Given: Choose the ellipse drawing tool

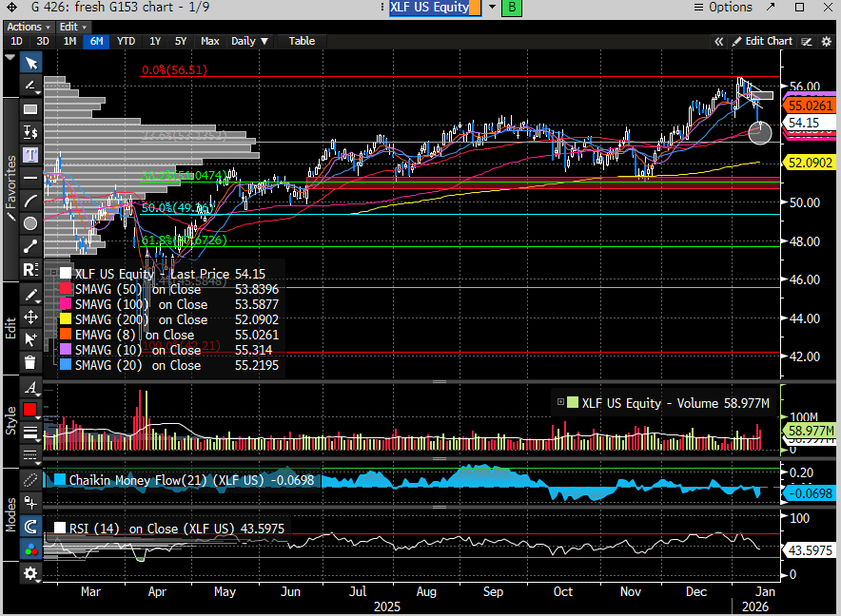Looking at the screenshot, I should (x=30, y=223).
